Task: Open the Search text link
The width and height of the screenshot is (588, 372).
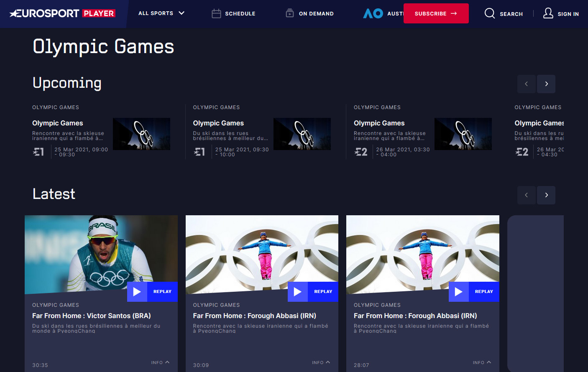Action: (511, 14)
